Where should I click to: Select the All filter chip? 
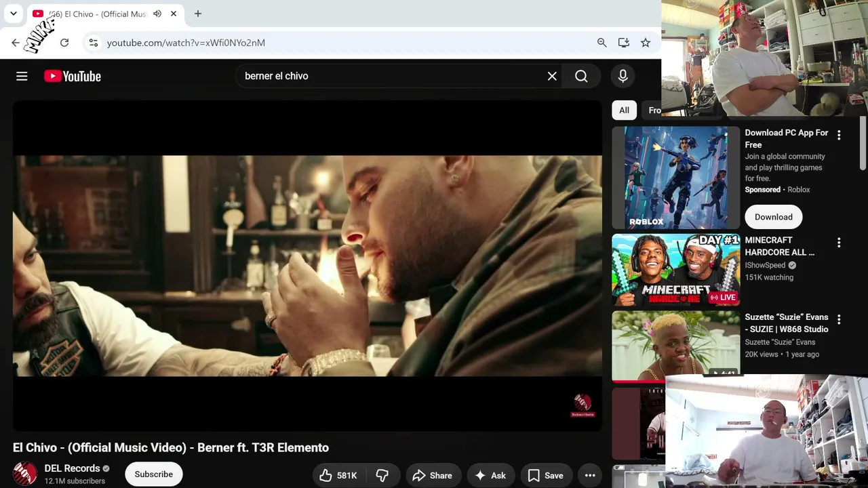624,110
